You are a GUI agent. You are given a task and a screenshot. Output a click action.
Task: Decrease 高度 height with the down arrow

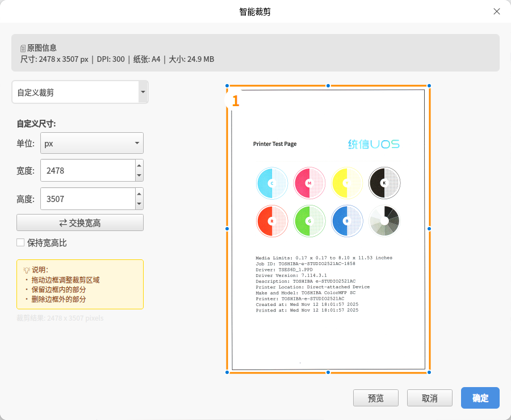click(x=139, y=204)
